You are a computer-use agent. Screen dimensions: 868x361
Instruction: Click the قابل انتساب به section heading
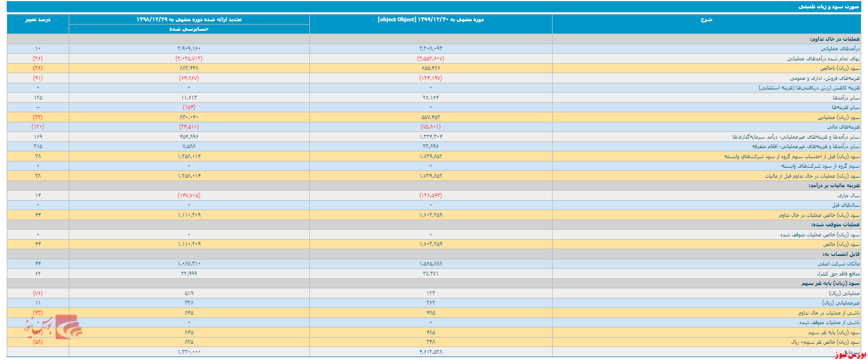click(x=844, y=254)
